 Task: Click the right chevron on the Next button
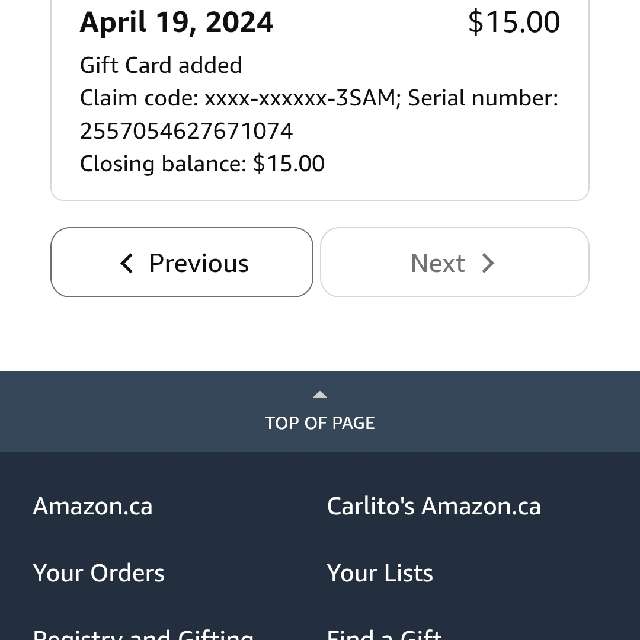click(x=488, y=263)
